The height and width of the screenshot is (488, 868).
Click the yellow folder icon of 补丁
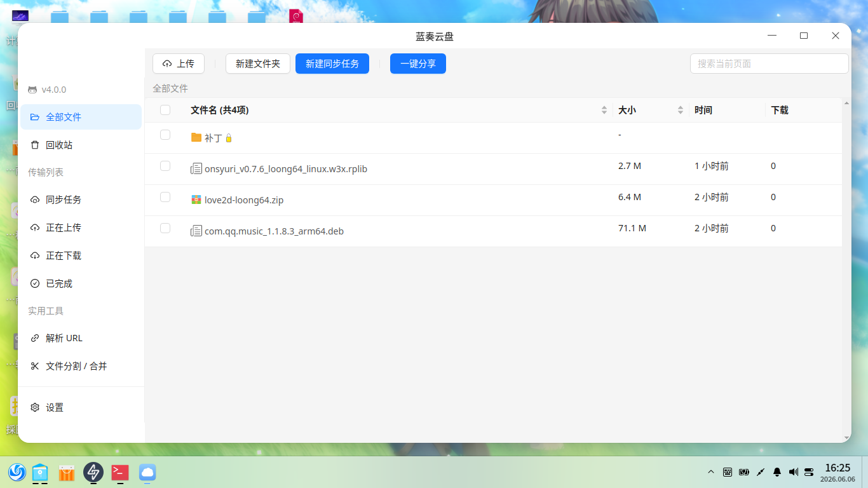tap(196, 137)
